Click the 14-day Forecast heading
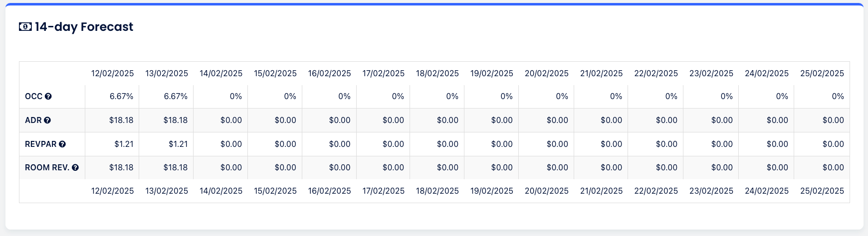Screen dimensions: 868x236 [84, 27]
